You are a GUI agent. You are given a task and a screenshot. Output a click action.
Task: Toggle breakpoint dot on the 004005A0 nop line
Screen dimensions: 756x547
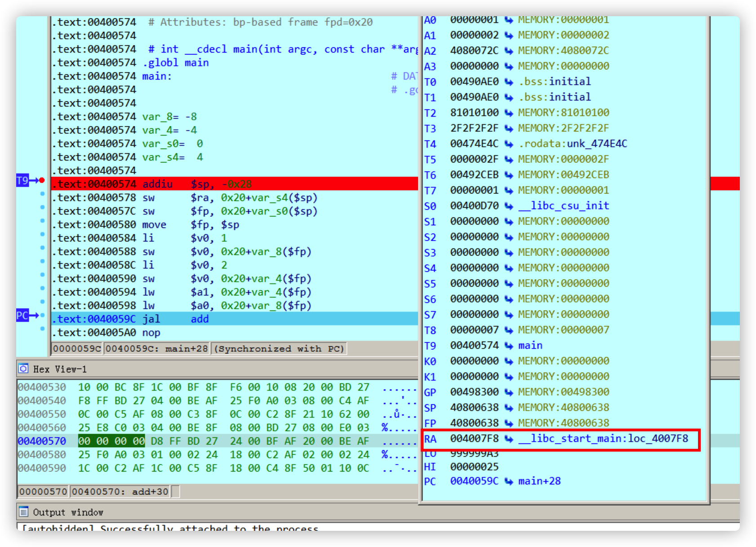point(42,329)
